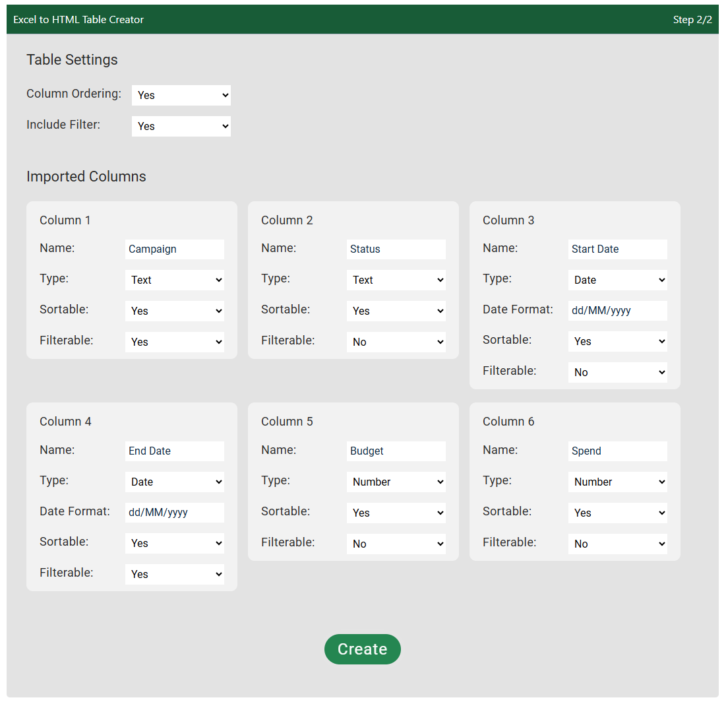
Task: Edit Column 4 Date Format field
Action: tap(174, 513)
